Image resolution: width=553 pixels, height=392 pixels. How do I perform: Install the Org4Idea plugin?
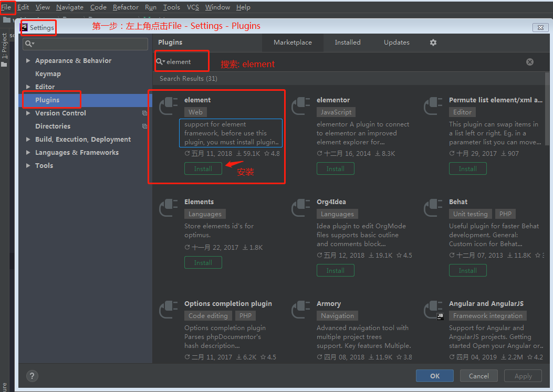(336, 271)
